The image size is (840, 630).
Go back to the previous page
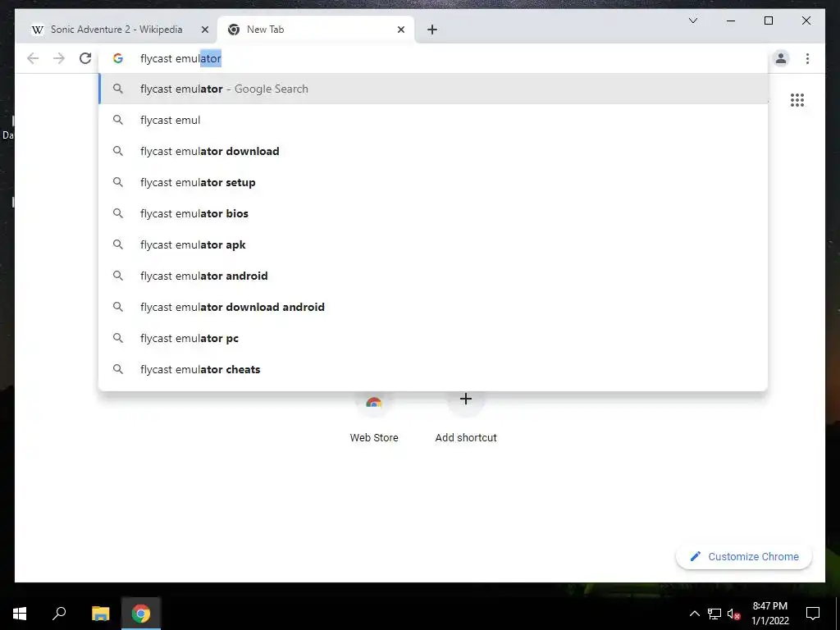click(x=33, y=58)
